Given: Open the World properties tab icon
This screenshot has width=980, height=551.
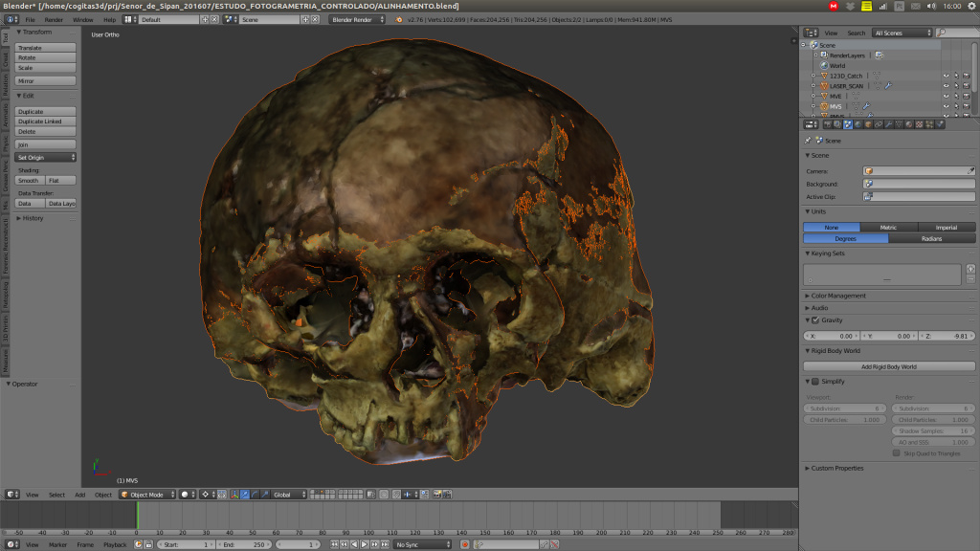Looking at the screenshot, I should [x=858, y=124].
